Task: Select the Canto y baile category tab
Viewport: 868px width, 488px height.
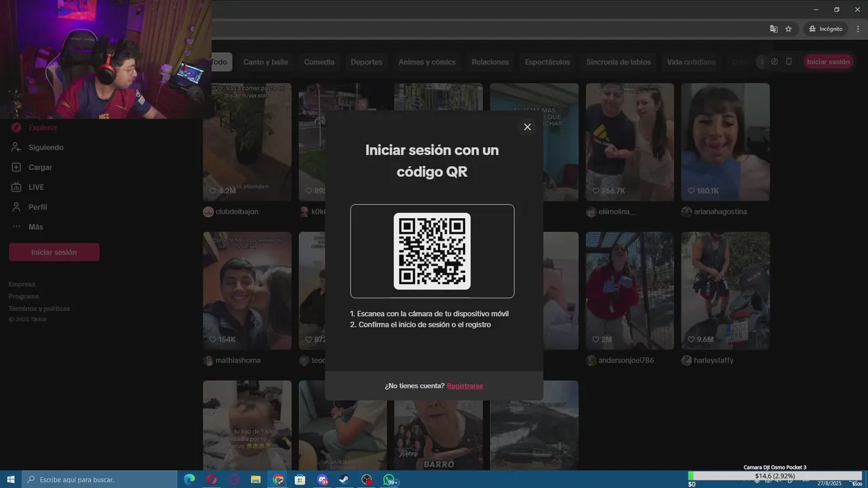Action: pyautogui.click(x=266, y=62)
